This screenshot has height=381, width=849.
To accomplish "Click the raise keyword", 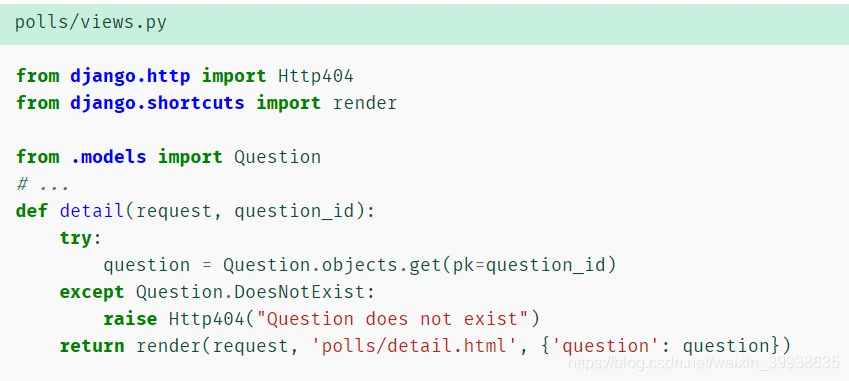I will coord(130,319).
